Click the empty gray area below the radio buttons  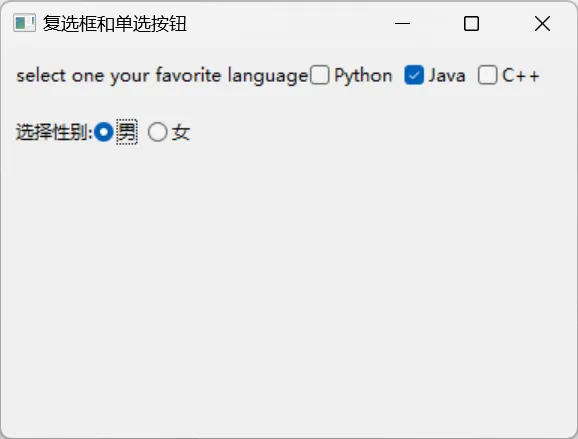point(289,288)
